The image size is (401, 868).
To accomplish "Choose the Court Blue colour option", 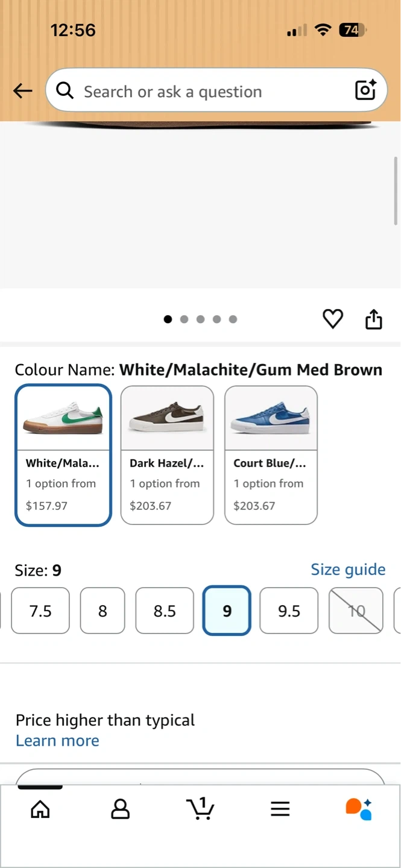I will 271,455.
